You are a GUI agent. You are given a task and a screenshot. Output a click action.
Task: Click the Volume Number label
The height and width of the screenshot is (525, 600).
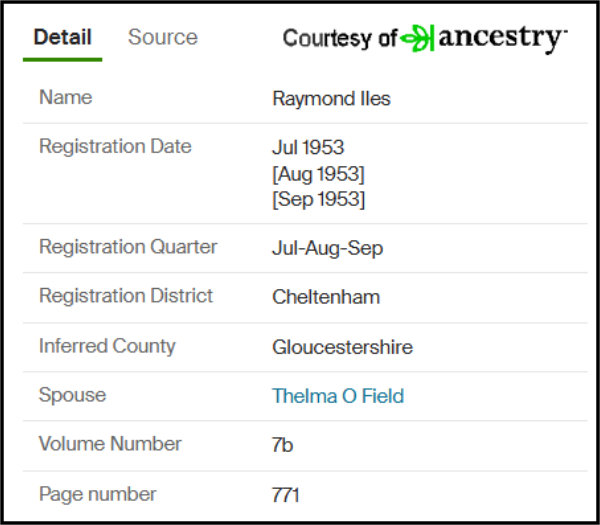110,444
